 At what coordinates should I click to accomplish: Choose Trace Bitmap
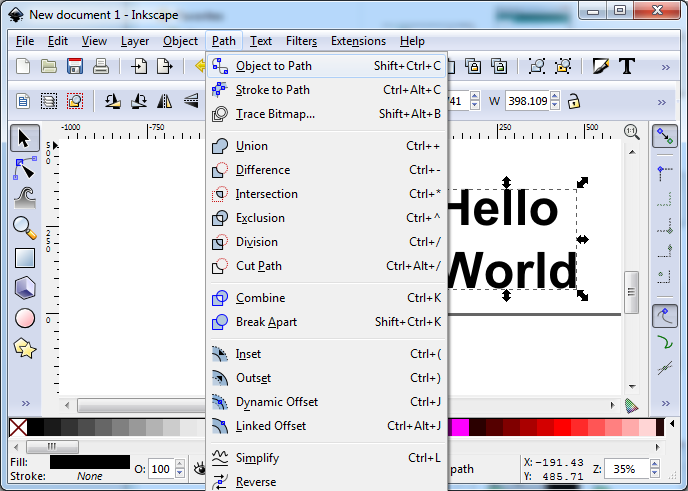(326, 114)
